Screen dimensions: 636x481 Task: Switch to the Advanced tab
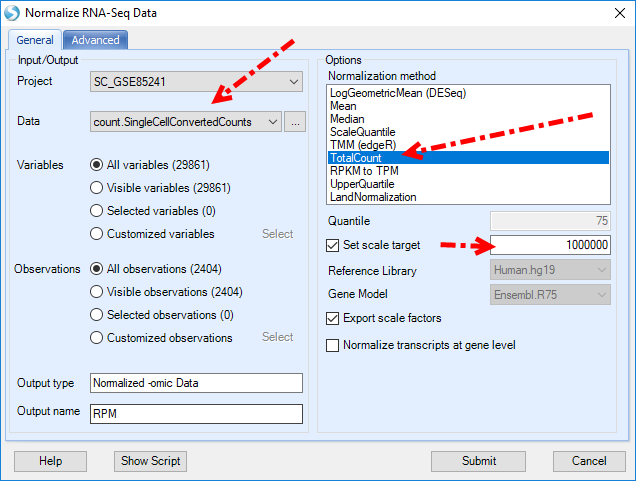(x=96, y=40)
